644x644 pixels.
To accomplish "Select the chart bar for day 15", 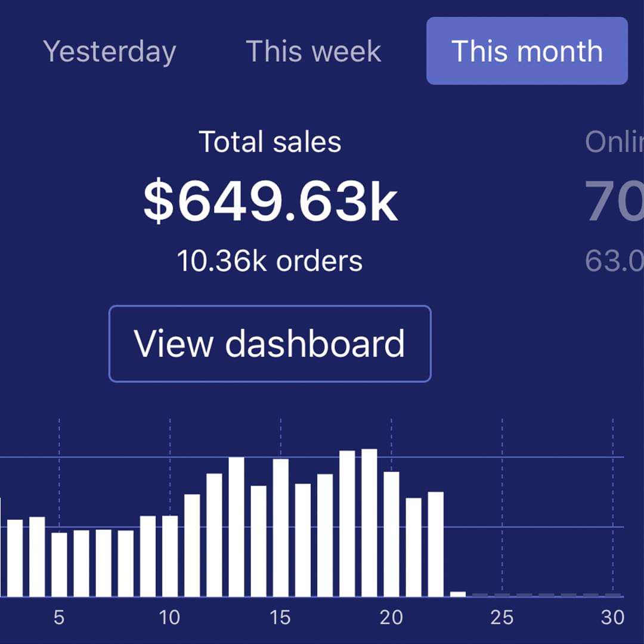I will [x=281, y=527].
